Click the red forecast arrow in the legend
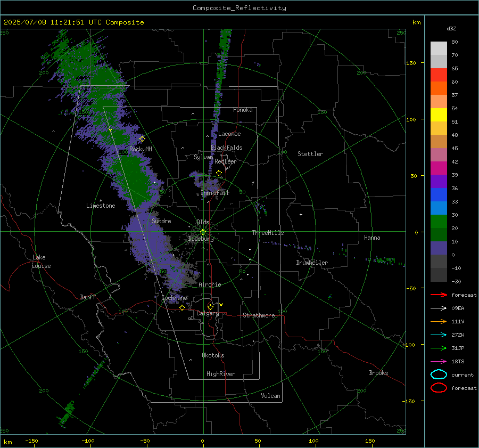The height and width of the screenshot is (448, 479). (x=439, y=295)
